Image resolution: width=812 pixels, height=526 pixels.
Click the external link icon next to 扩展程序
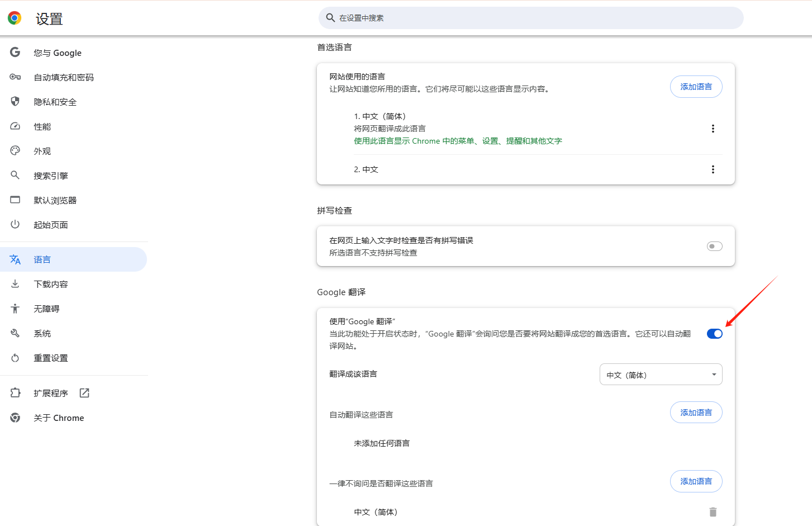pos(84,393)
